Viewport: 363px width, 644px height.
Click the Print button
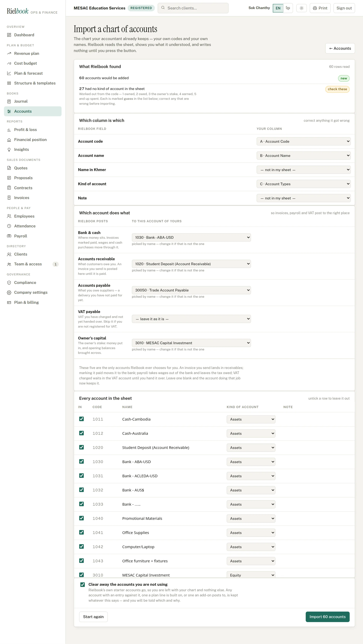click(320, 8)
